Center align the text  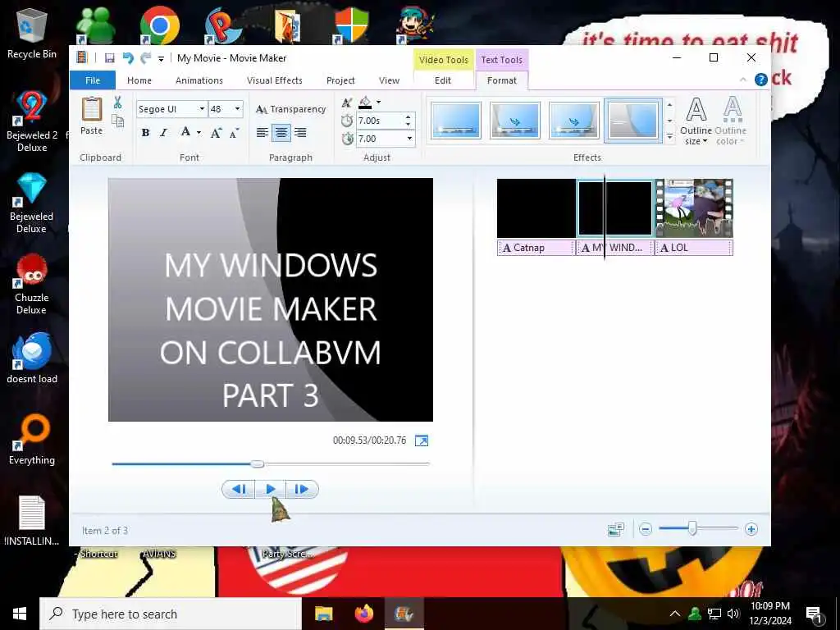tap(281, 132)
